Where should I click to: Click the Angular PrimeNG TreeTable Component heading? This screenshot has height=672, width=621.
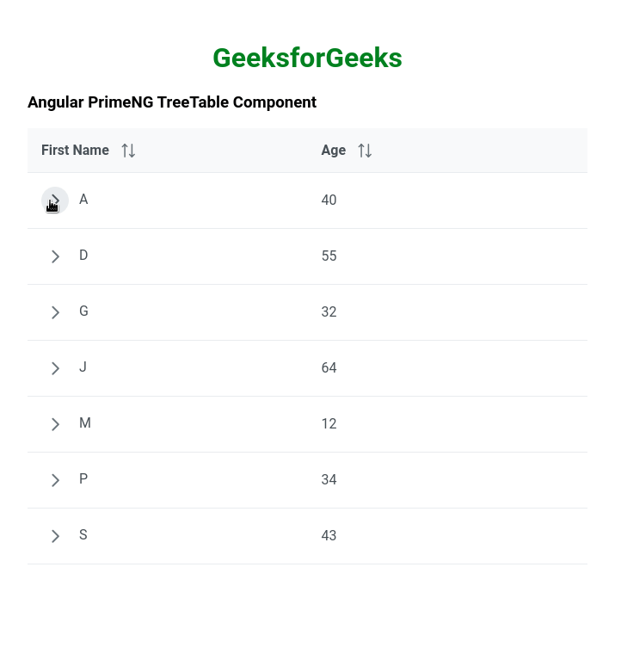[172, 102]
